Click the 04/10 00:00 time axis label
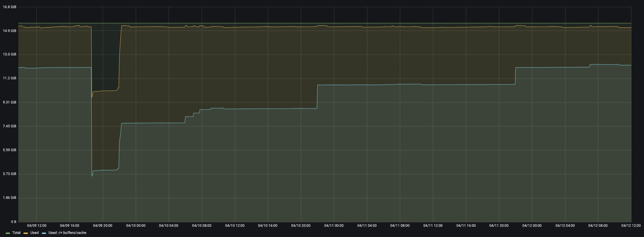 [136, 225]
